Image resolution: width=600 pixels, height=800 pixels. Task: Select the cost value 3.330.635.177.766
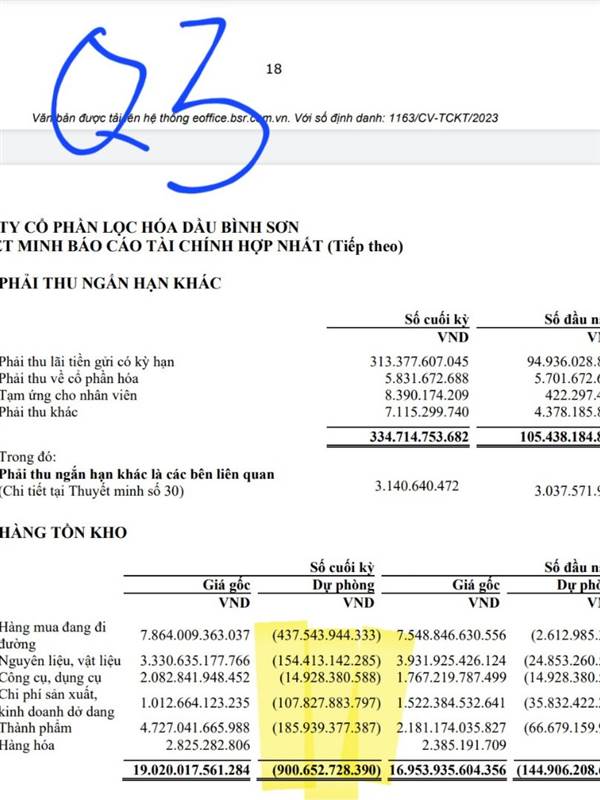[x=195, y=661]
